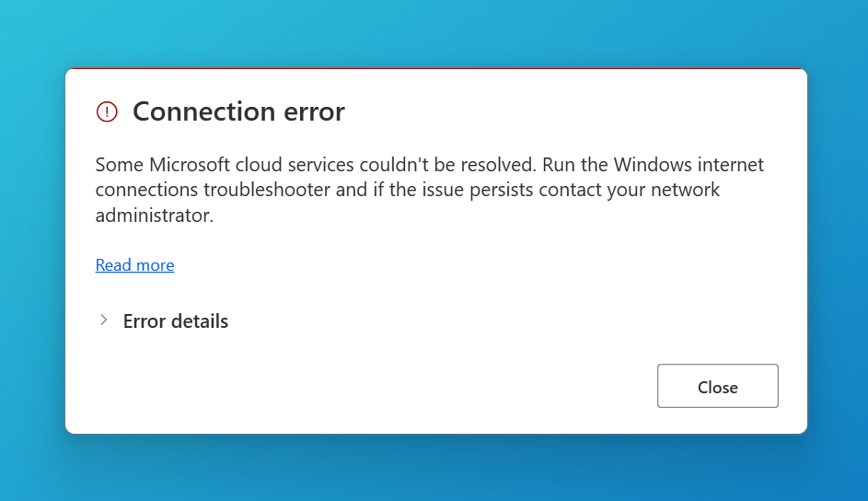The image size is (868, 501).
Task: Click the red top border of the dialog
Action: pyautogui.click(x=436, y=69)
